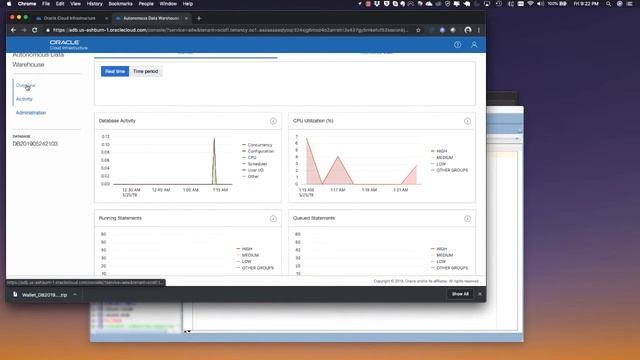
Task: Toggle the LOW series in Queued Statements legend
Action: (439, 262)
